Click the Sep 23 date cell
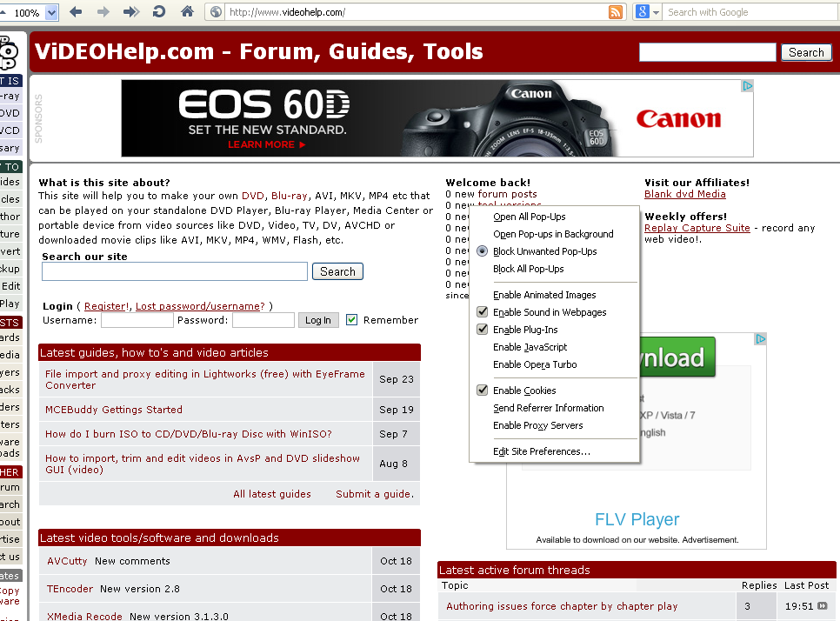The height and width of the screenshot is (621, 840). [x=397, y=379]
